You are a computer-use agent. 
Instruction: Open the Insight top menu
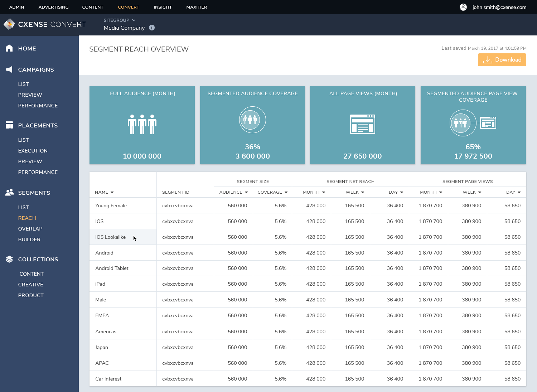[x=163, y=7]
